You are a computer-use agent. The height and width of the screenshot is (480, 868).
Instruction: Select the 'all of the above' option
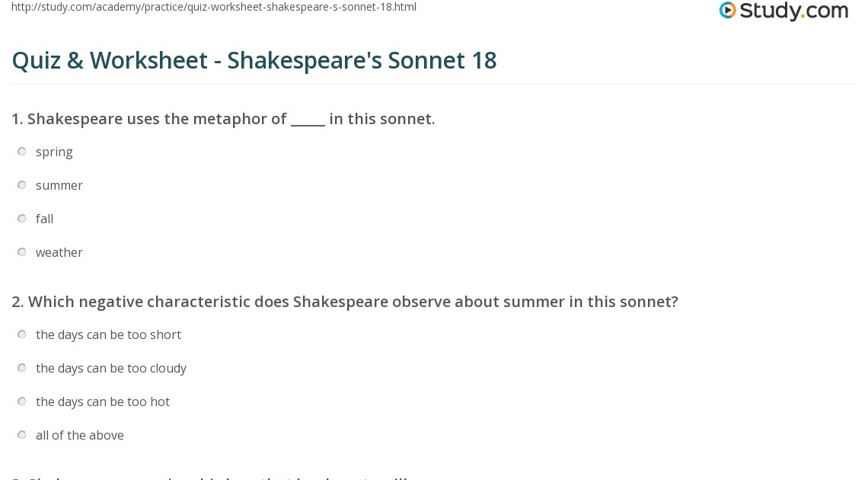22,435
